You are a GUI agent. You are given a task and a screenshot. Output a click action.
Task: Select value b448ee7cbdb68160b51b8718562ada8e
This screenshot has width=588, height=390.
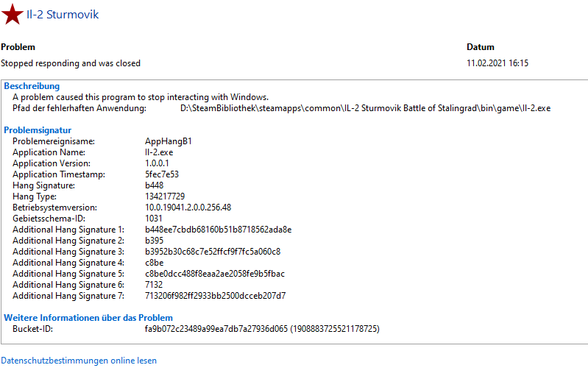[219, 230]
